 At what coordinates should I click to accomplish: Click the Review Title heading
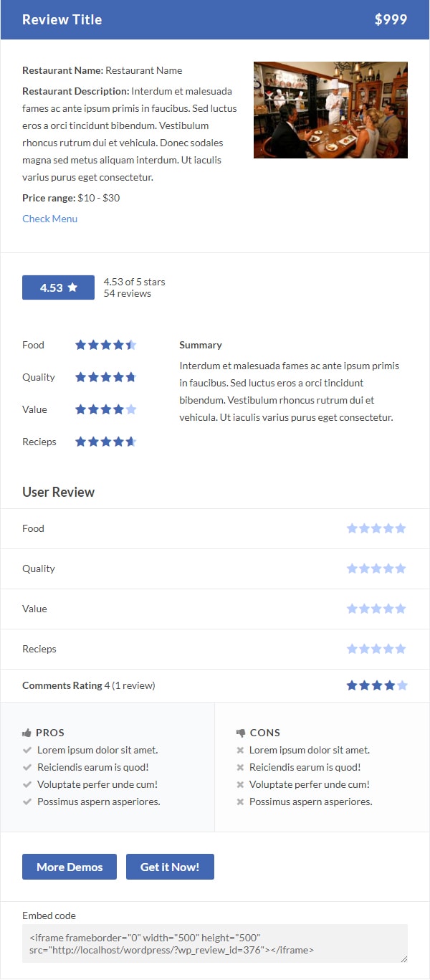click(62, 19)
